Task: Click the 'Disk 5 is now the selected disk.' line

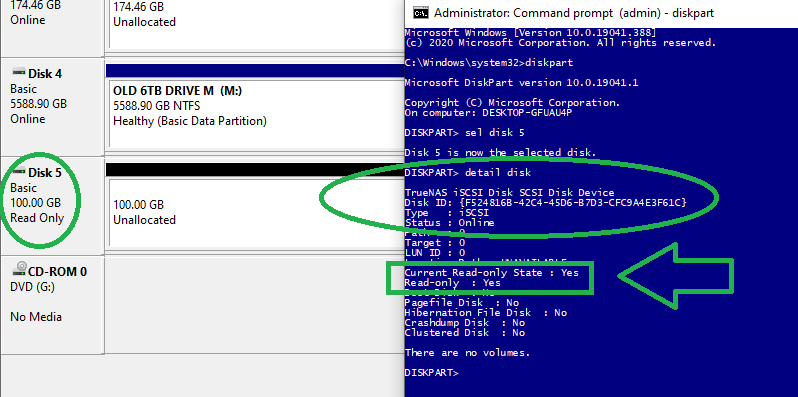Action: pos(500,153)
